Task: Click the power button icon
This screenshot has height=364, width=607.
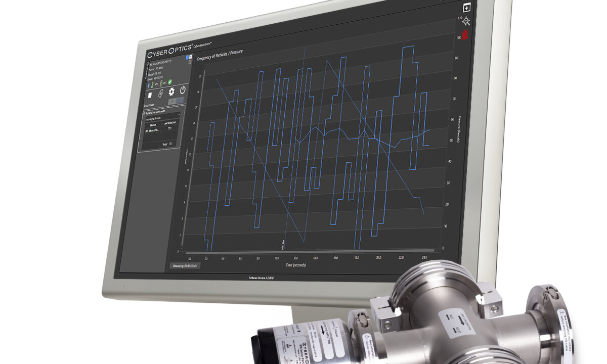Action: 183,90
